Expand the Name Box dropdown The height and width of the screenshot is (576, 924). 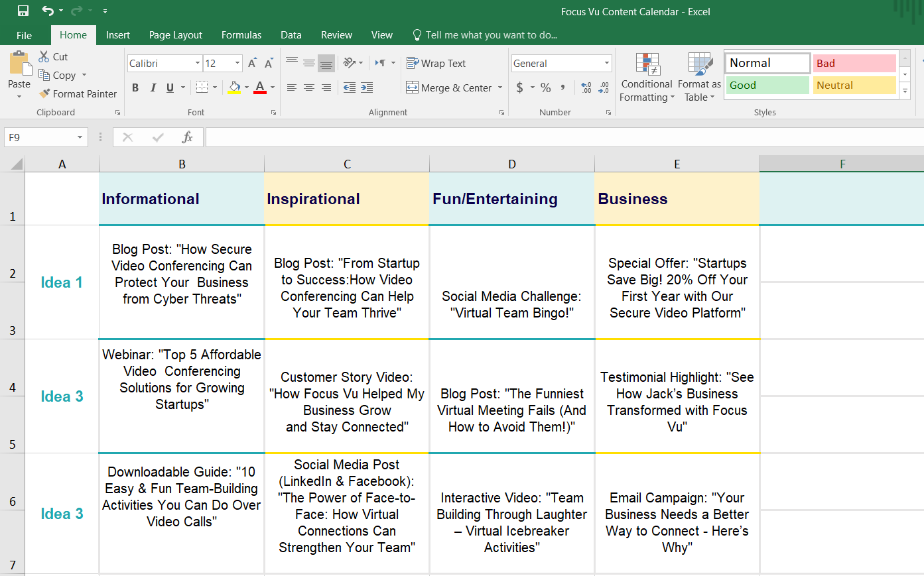click(80, 137)
